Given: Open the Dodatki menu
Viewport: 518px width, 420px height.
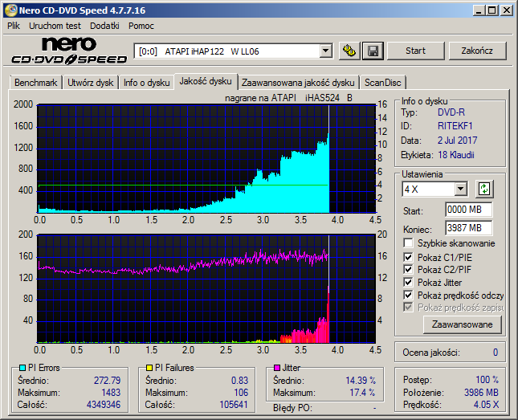Looking at the screenshot, I should [x=104, y=26].
